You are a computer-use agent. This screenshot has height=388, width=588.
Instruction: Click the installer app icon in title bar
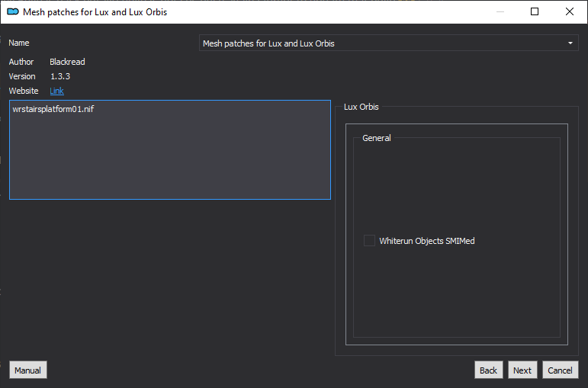point(13,12)
